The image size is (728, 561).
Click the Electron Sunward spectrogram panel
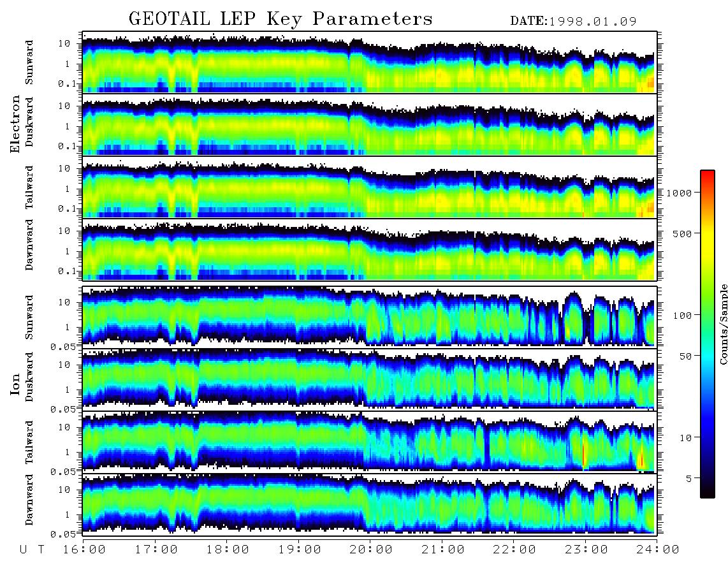[370, 62]
